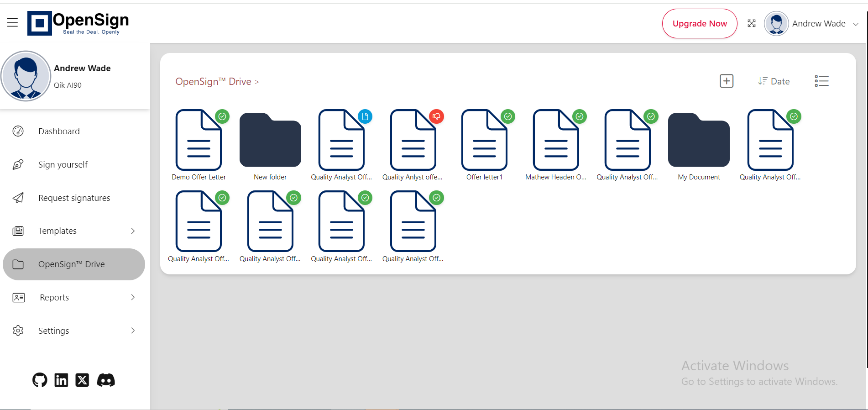Click the Offer letter1 file name
This screenshot has height=410, width=868.
[484, 177]
